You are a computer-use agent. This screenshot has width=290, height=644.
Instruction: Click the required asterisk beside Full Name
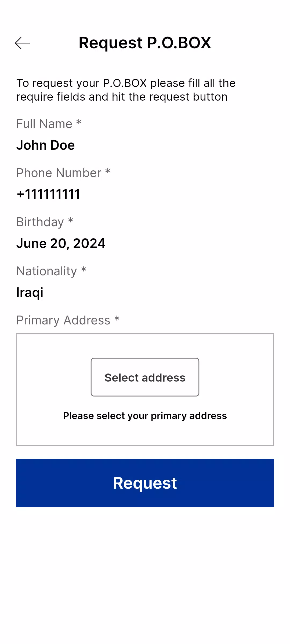79,122
